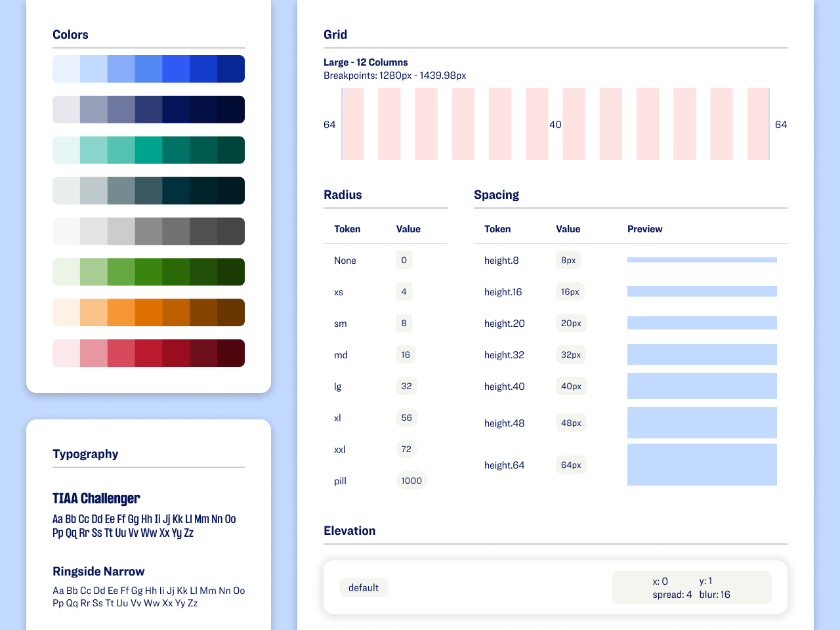Click the gutter value 40 in the grid

(x=555, y=125)
